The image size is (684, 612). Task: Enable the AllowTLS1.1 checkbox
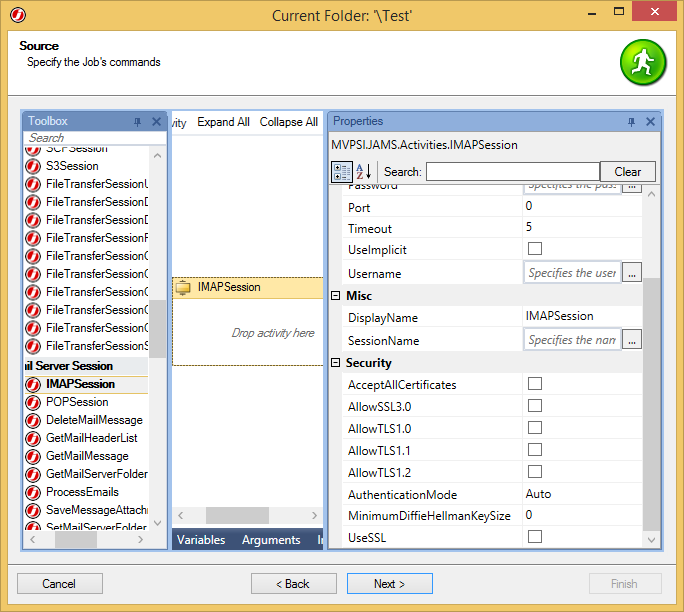[535, 449]
